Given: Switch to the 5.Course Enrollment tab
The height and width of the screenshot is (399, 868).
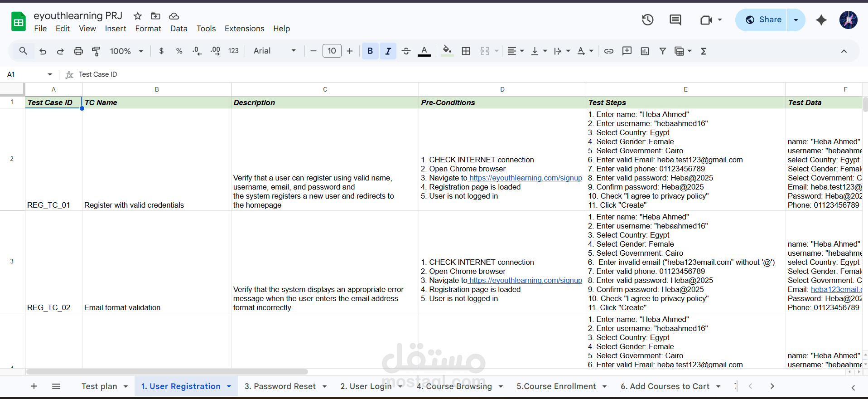Looking at the screenshot, I should point(556,386).
